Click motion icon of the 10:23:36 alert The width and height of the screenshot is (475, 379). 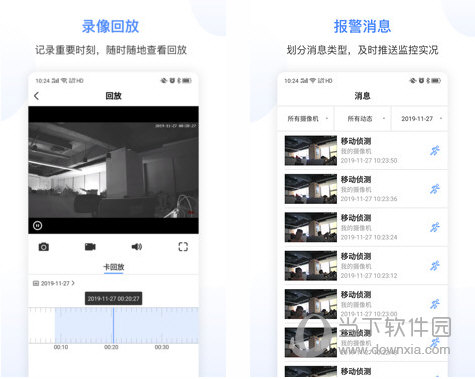pos(435,189)
